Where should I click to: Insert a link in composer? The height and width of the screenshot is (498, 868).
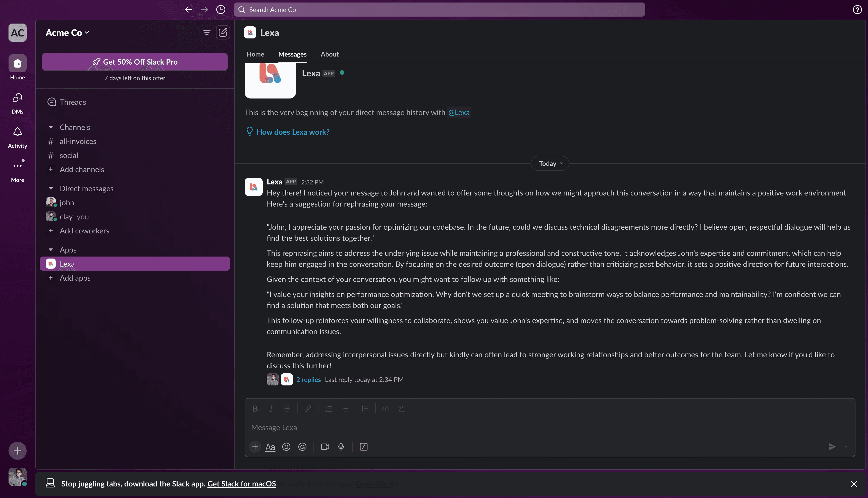tap(308, 408)
